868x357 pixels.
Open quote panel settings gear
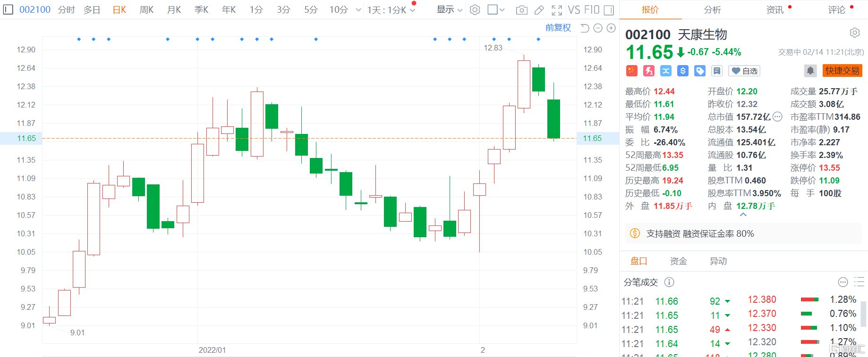click(x=855, y=33)
